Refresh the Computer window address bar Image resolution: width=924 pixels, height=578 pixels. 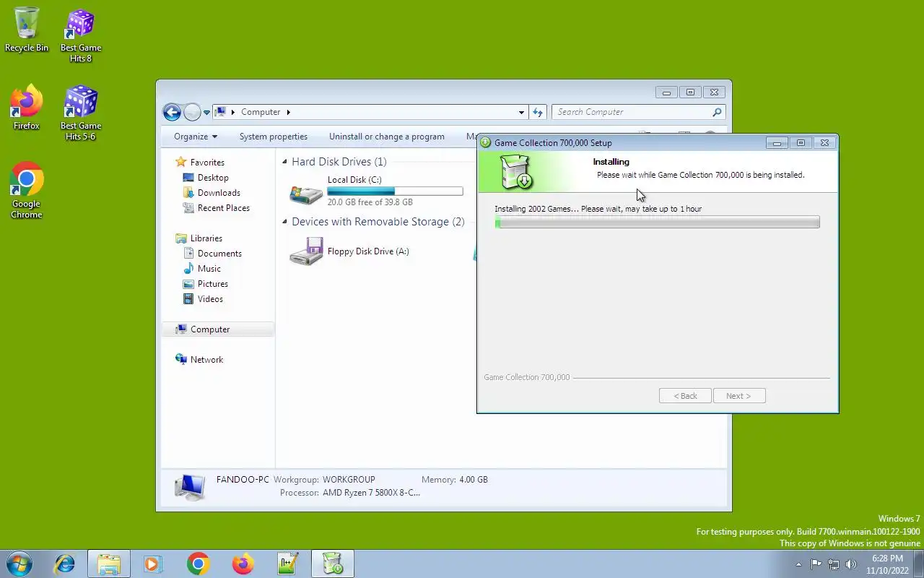tap(538, 112)
